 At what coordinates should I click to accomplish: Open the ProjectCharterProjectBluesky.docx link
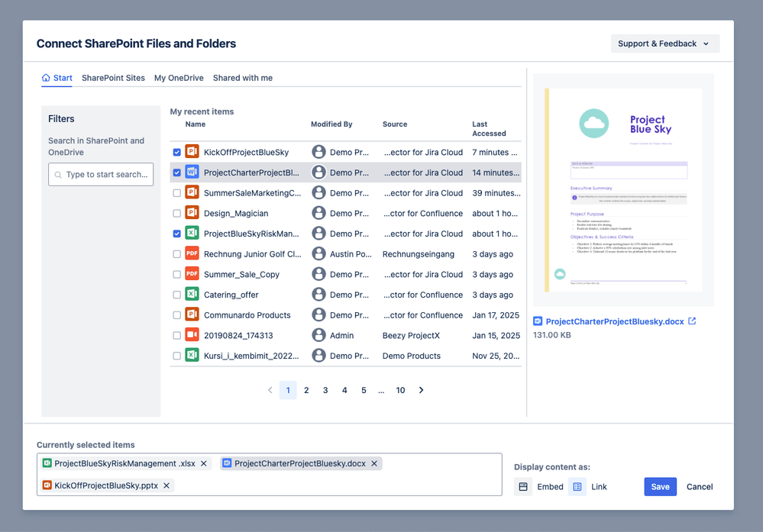tap(615, 321)
